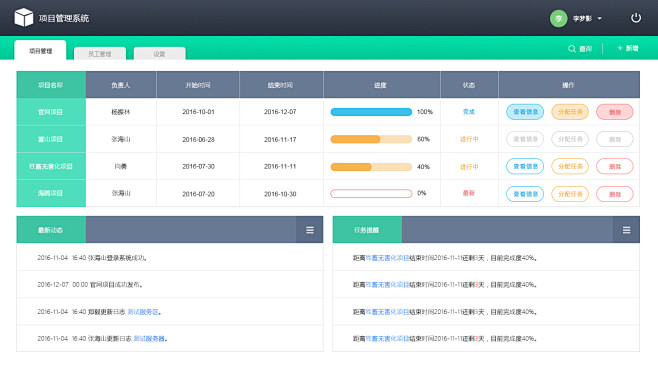Click the 查询 search magnifier button
Screen dimensions: 658x370
pyautogui.click(x=580, y=49)
